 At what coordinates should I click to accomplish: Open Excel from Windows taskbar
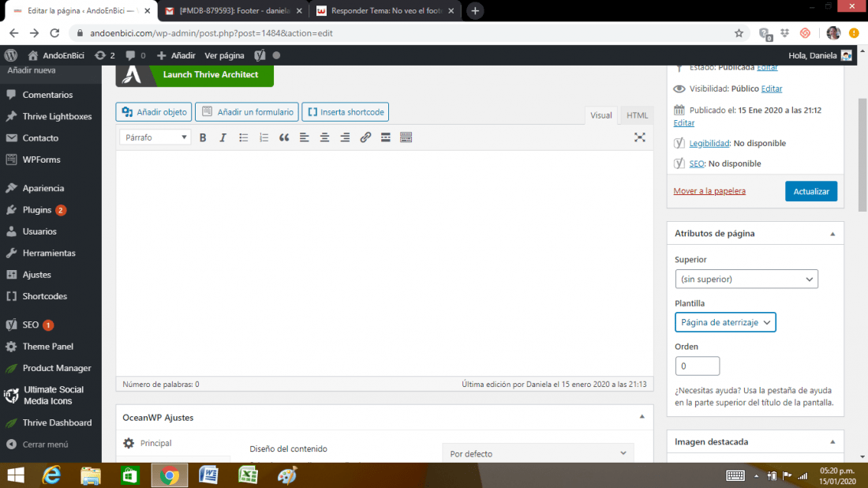coord(248,475)
